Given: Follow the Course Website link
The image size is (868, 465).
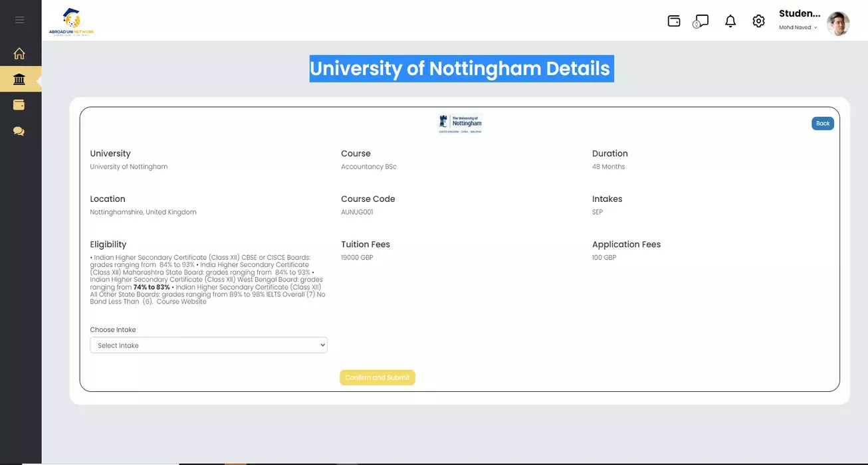Looking at the screenshot, I should 181,302.
